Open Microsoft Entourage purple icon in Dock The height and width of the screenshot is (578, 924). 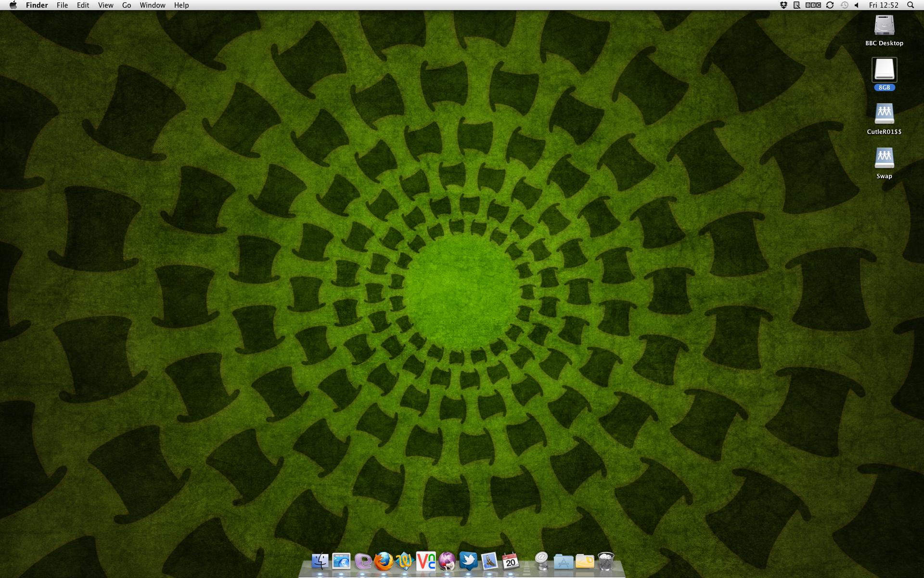(363, 561)
